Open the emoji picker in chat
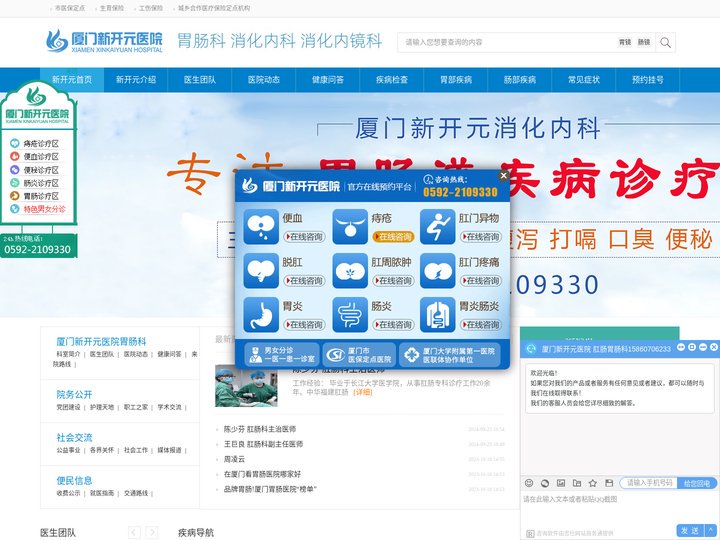The width and height of the screenshot is (720, 540). [529, 483]
